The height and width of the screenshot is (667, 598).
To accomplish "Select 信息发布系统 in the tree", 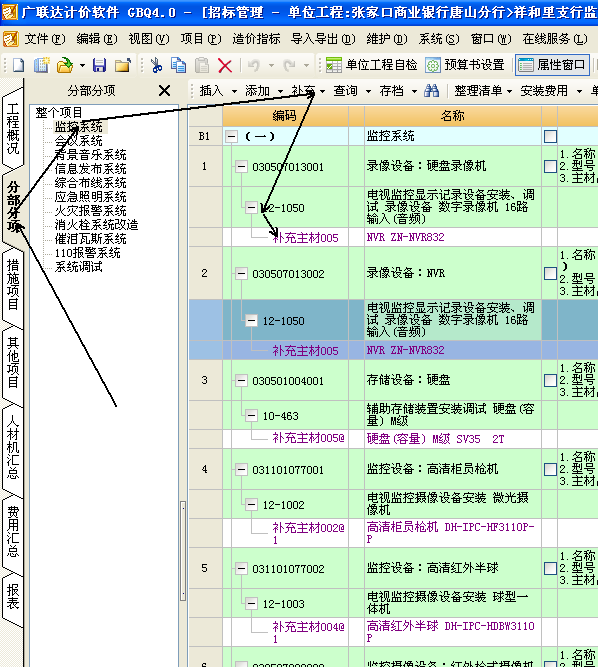I will [90, 168].
